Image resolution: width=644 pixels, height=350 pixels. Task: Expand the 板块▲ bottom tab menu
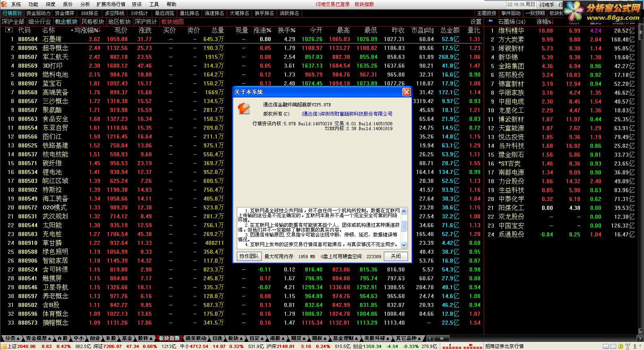[x=235, y=338]
